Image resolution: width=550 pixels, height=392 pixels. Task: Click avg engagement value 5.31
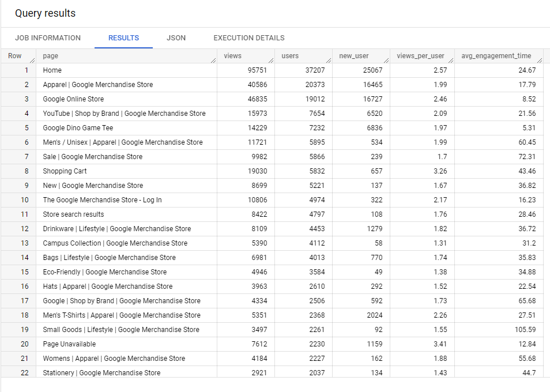click(529, 127)
